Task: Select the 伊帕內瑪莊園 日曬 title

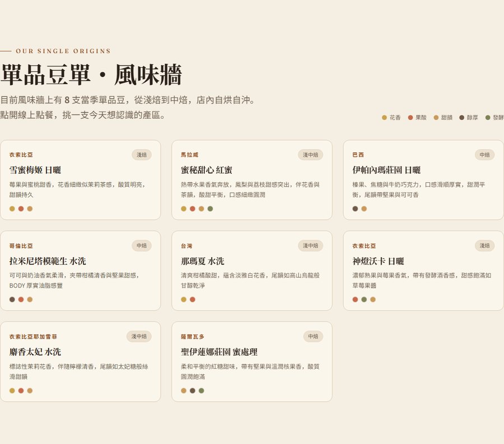Action: tap(386, 170)
